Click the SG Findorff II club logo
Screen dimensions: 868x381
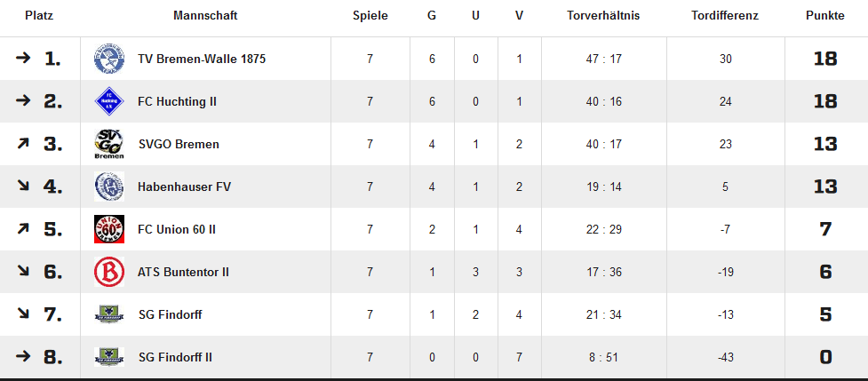[108, 357]
